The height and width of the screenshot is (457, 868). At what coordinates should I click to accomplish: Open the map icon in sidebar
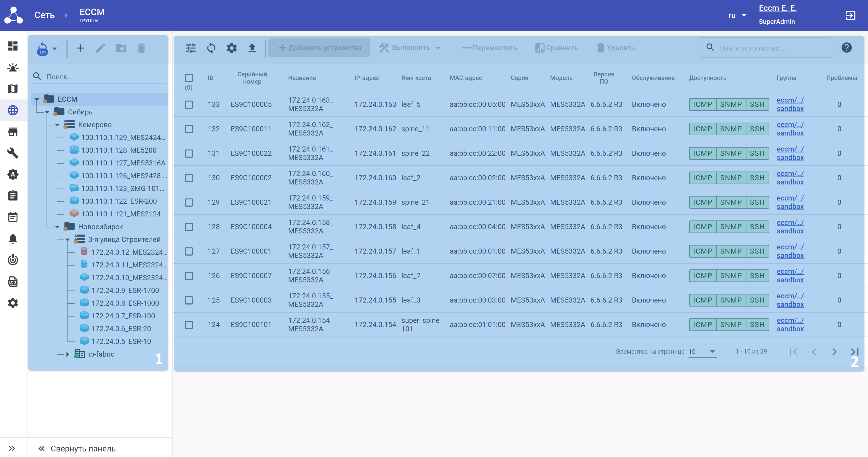click(13, 89)
